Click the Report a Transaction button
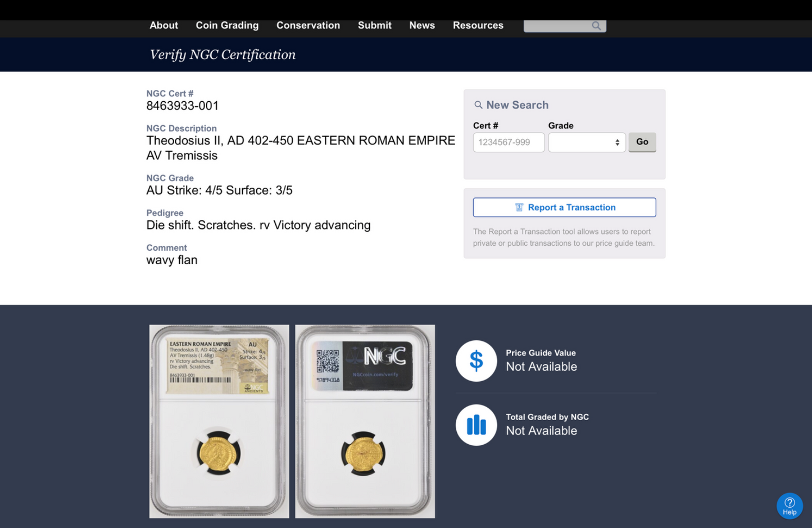The image size is (812, 528). tap(564, 207)
